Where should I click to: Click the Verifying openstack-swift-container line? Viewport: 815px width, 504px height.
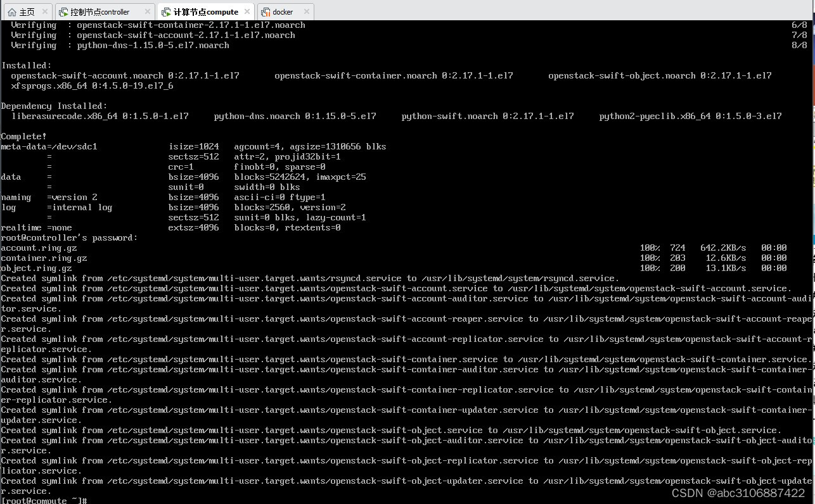coord(158,25)
